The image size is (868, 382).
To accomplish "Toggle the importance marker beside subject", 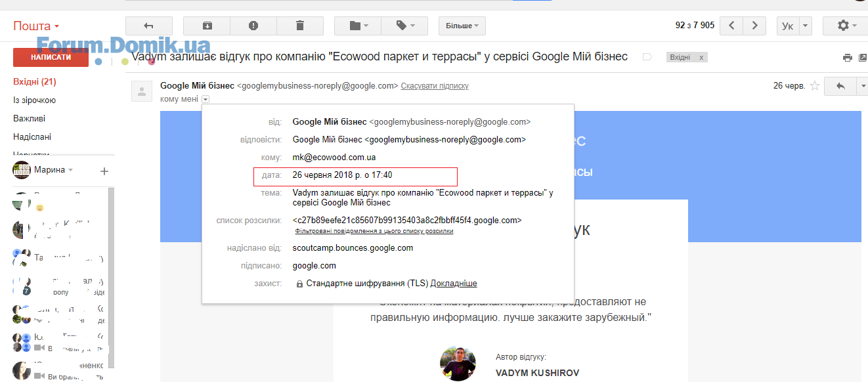I will (647, 57).
